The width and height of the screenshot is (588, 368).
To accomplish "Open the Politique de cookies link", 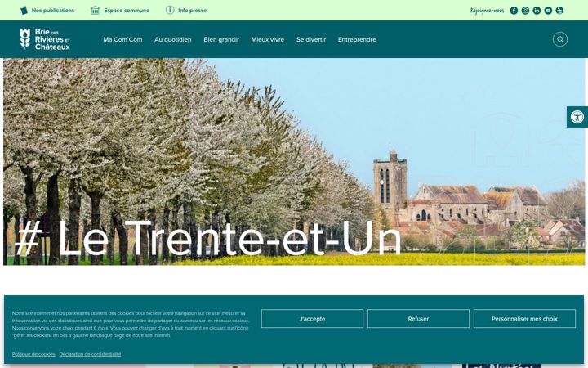I will [x=33, y=354].
